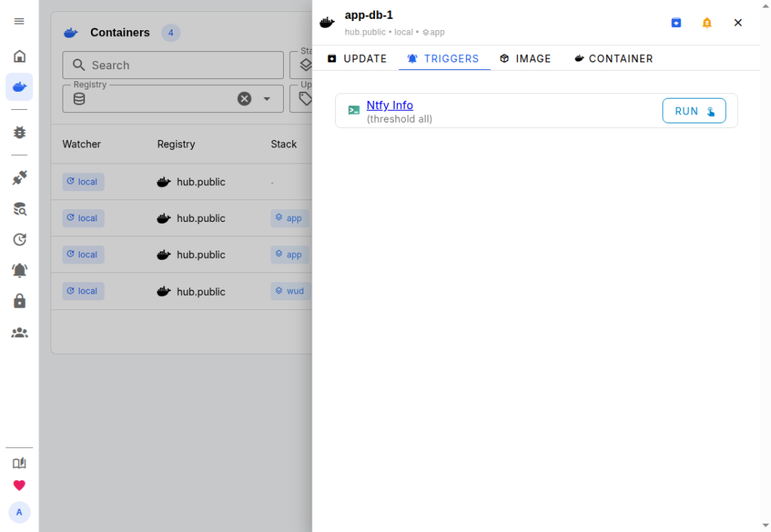Close the app-db-1 detail panel
The width and height of the screenshot is (771, 532).
click(x=738, y=23)
